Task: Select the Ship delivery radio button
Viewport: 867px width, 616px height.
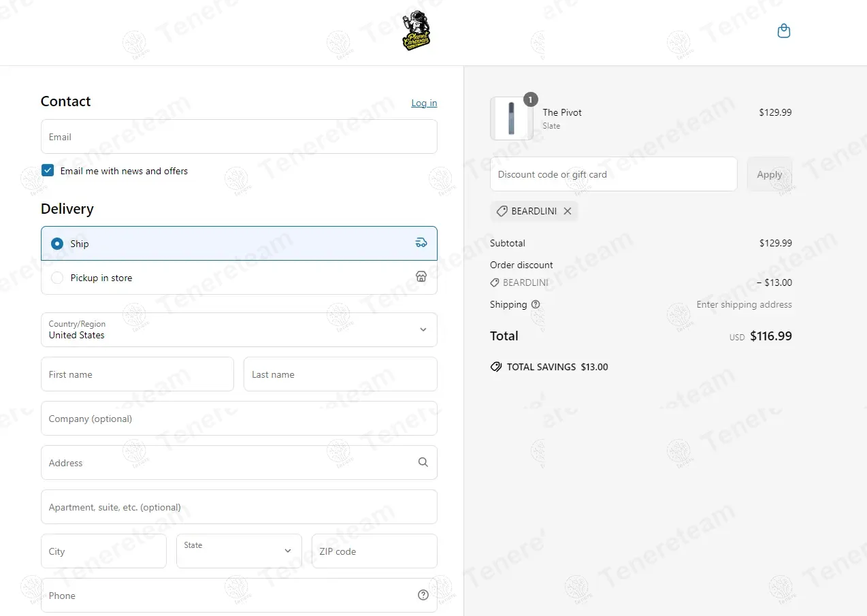Action: coord(57,244)
